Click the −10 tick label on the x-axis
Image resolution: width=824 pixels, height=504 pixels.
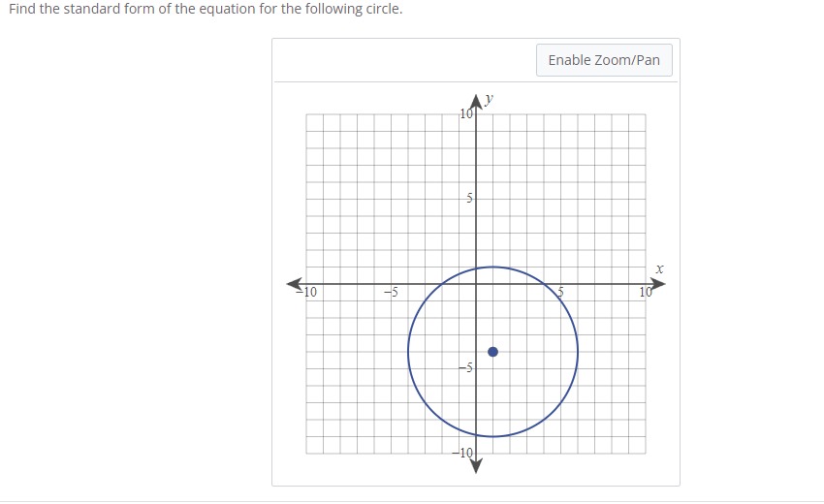pos(307,292)
